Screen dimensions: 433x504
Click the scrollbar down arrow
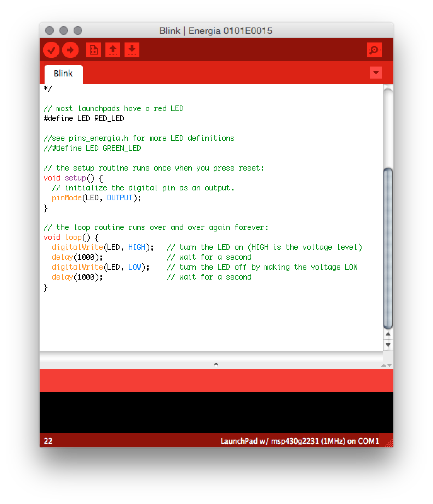(388, 345)
